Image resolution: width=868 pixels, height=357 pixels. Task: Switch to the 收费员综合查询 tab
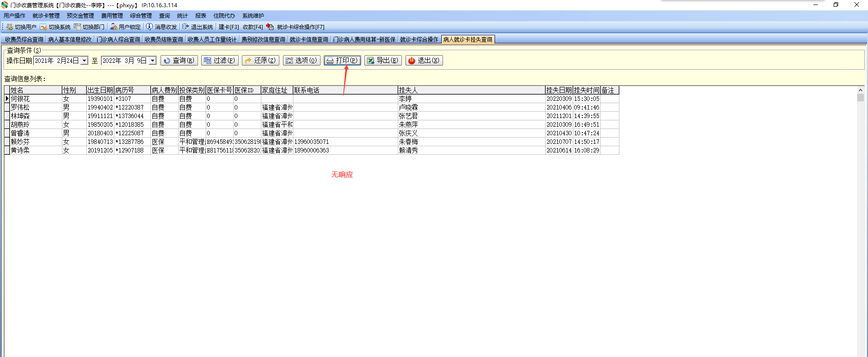tap(24, 39)
